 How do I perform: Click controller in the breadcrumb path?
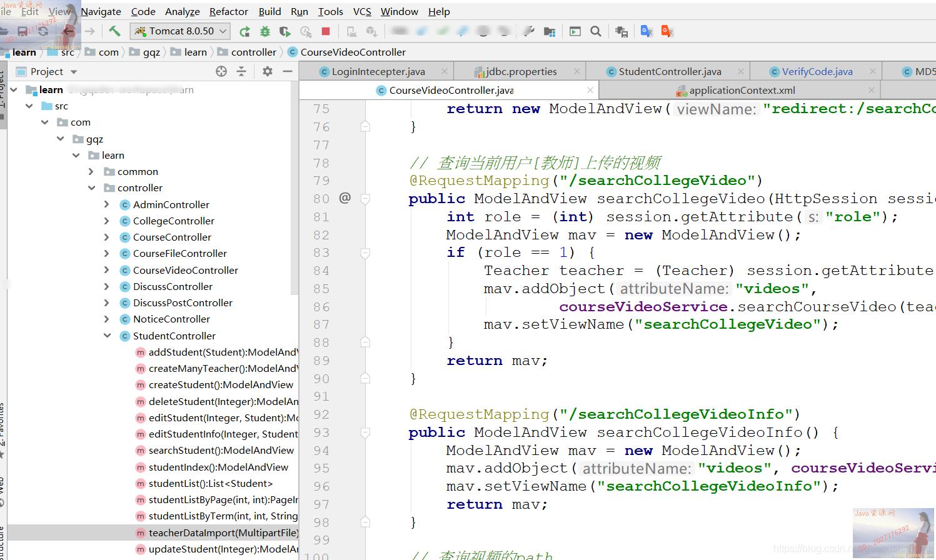253,52
